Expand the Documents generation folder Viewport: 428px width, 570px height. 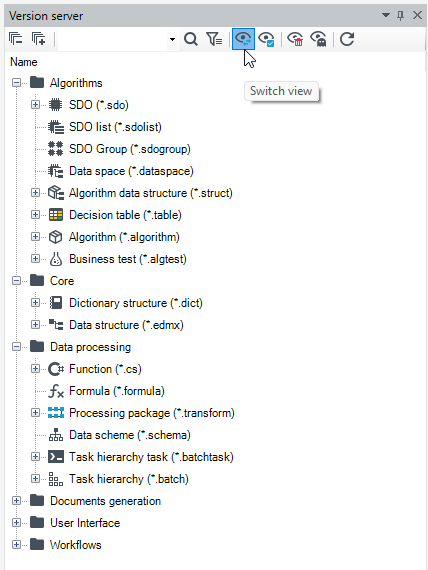coord(16,501)
